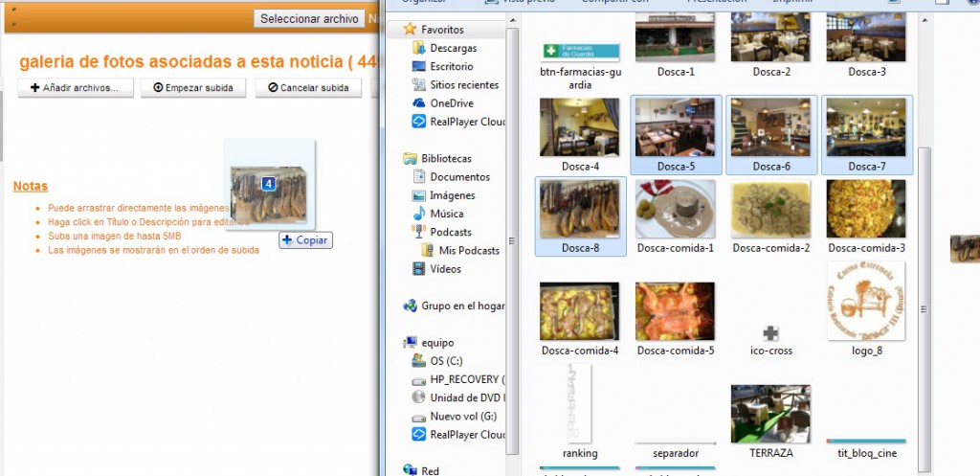Open the Mis Podcasts folder icon
Screen dimensions: 980x476
(428, 250)
